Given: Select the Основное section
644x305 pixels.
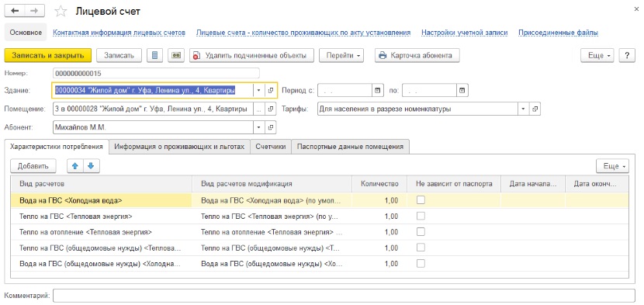Looking at the screenshot, I should tap(26, 33).
